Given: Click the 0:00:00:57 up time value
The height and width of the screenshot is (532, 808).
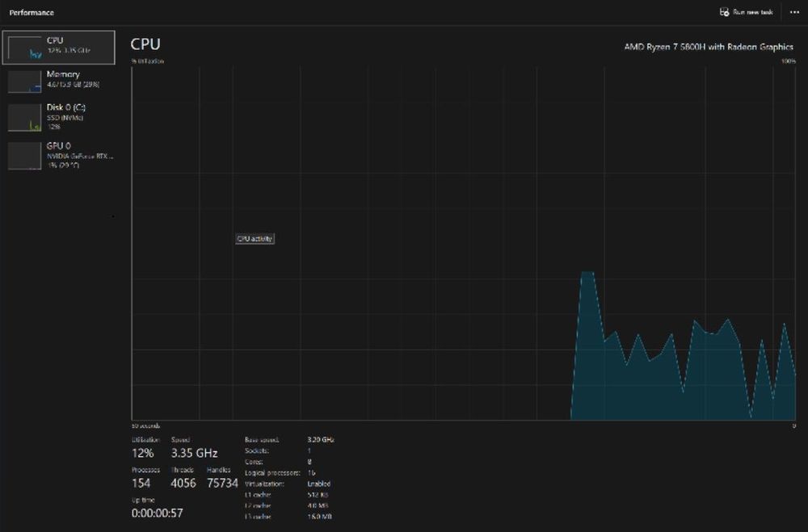Looking at the screenshot, I should 158,513.
